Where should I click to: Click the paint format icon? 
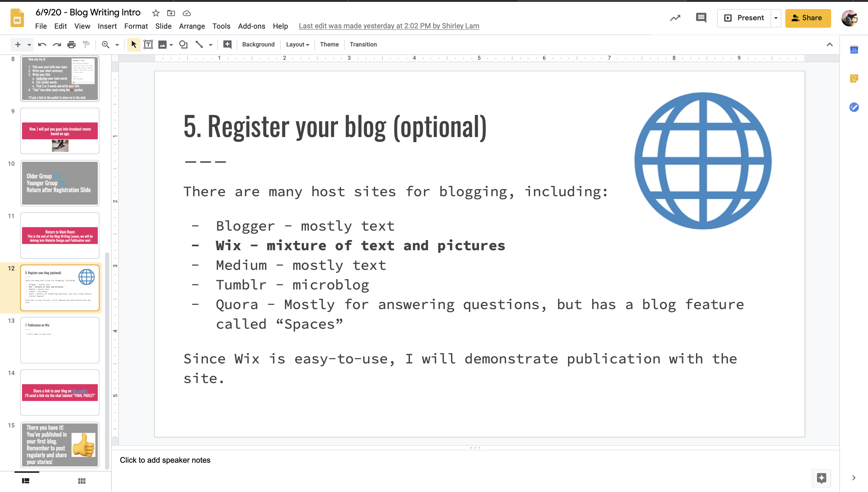(86, 45)
